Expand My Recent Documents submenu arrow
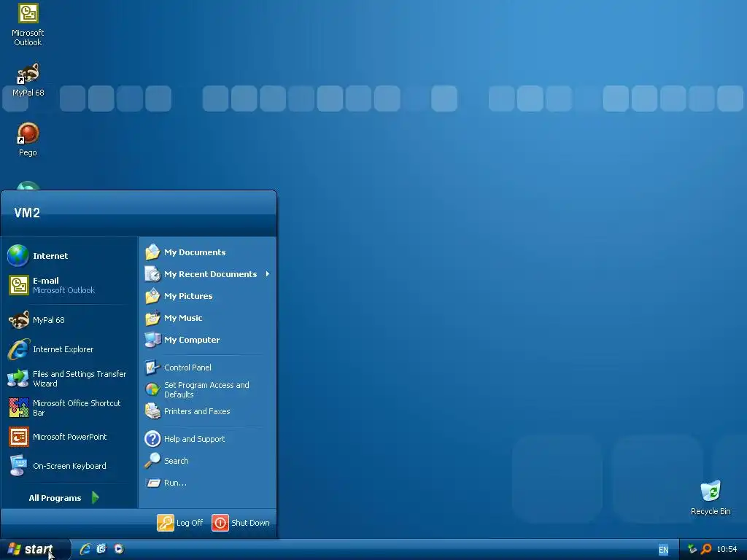 [268, 274]
